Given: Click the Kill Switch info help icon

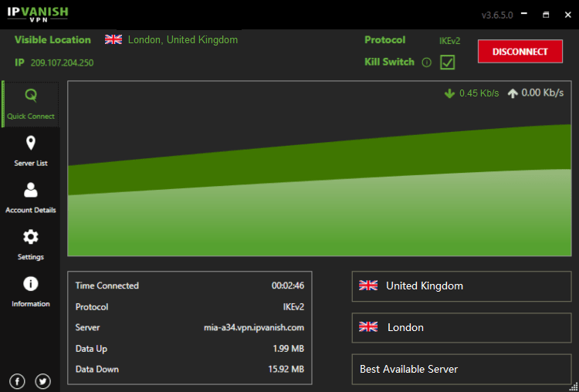Looking at the screenshot, I should click(426, 63).
